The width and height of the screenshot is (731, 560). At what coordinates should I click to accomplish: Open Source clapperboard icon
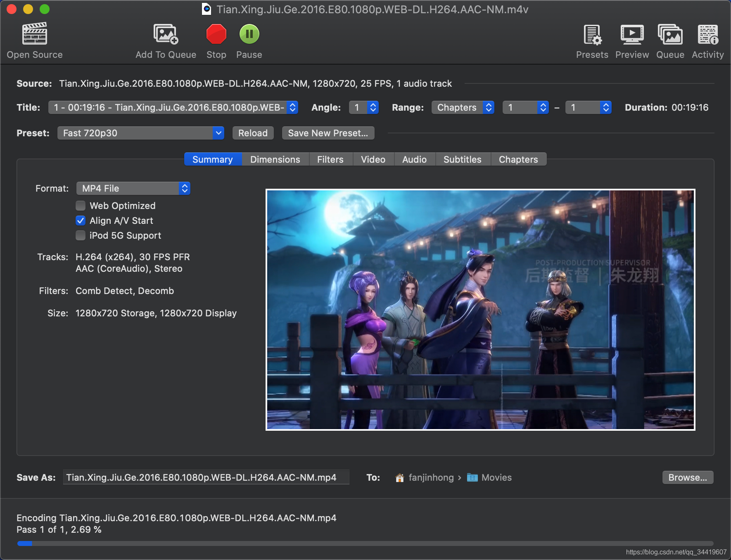[35, 33]
